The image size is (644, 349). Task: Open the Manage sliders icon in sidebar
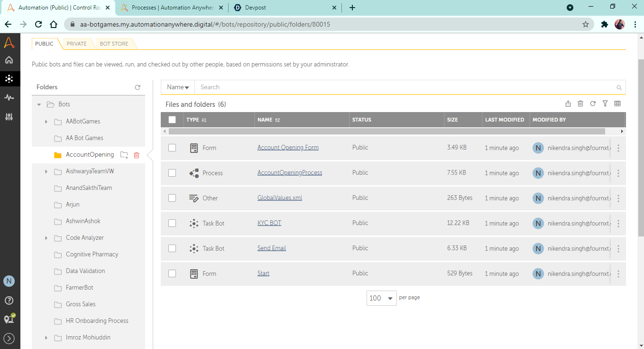9,116
